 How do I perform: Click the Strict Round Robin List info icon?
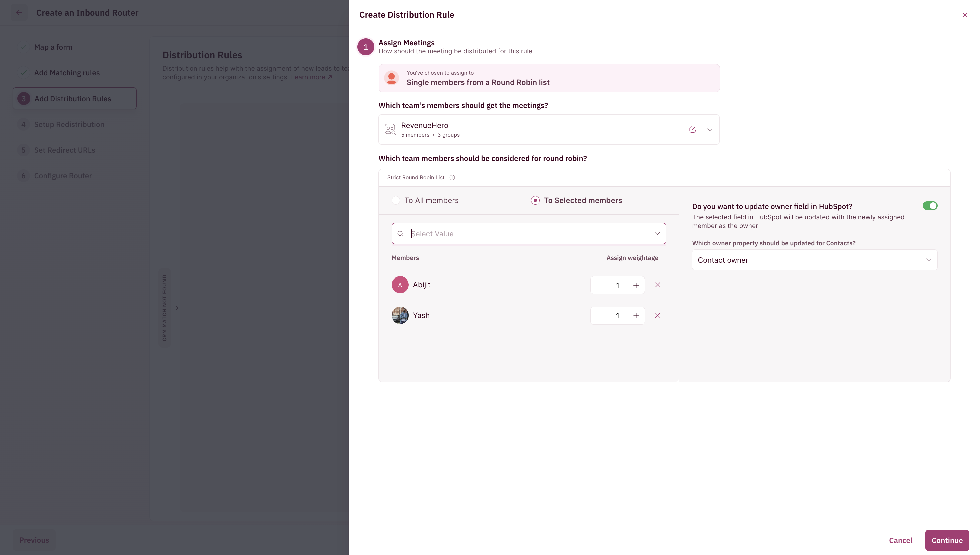pos(452,178)
